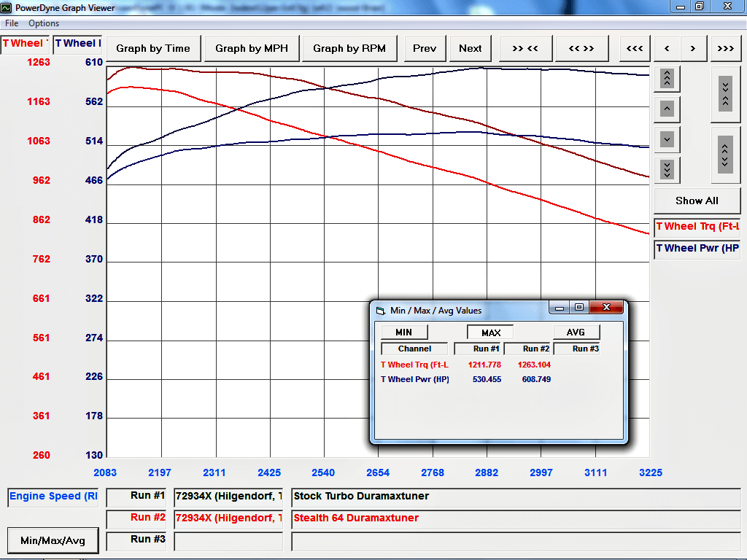
Task: Click the single down chevron scroll button
Action: click(667, 140)
